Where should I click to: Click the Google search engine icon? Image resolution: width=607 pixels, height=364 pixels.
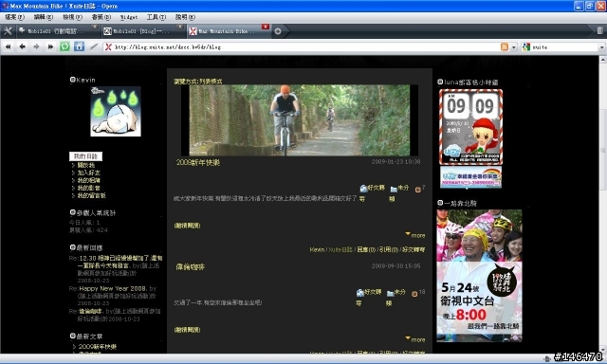tap(525, 46)
